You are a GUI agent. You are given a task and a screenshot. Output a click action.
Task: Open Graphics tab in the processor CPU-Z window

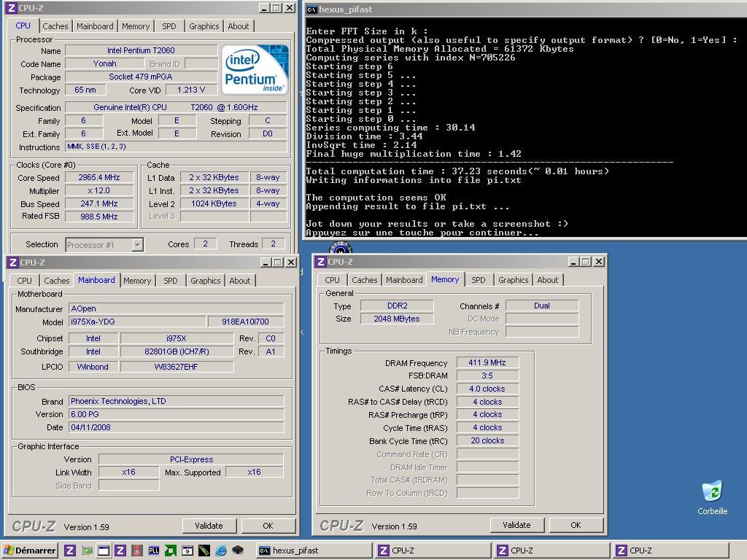click(204, 26)
